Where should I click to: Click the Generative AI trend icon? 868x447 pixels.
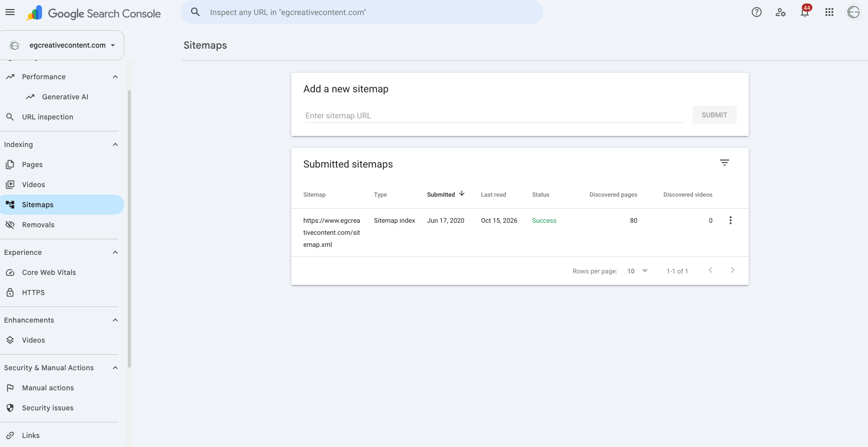click(x=30, y=97)
